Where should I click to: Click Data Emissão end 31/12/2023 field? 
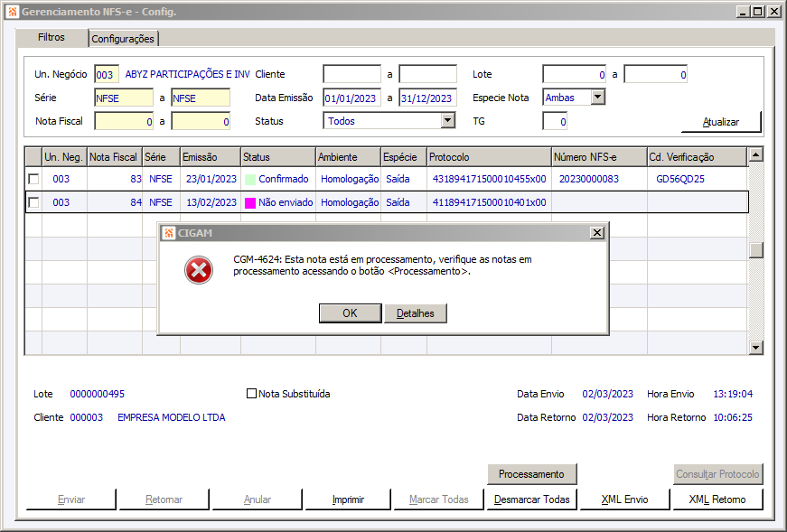pyautogui.click(x=427, y=98)
